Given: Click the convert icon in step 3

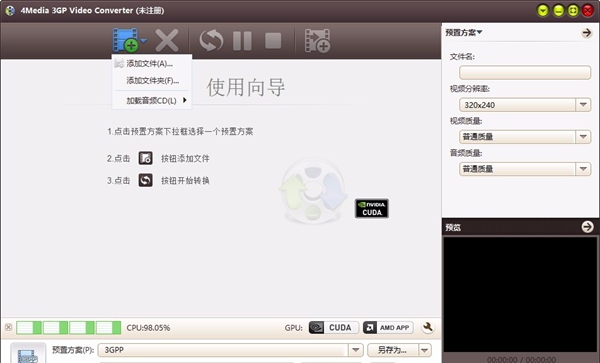Looking at the screenshot, I should 145,180.
